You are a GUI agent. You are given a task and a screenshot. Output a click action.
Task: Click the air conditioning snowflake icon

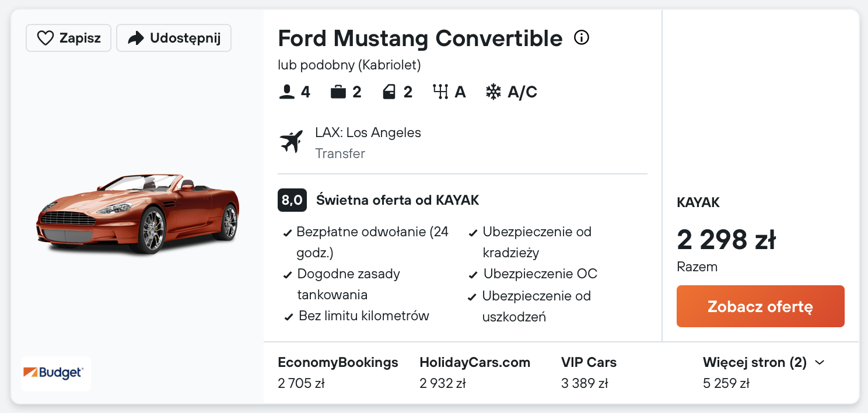pos(494,92)
